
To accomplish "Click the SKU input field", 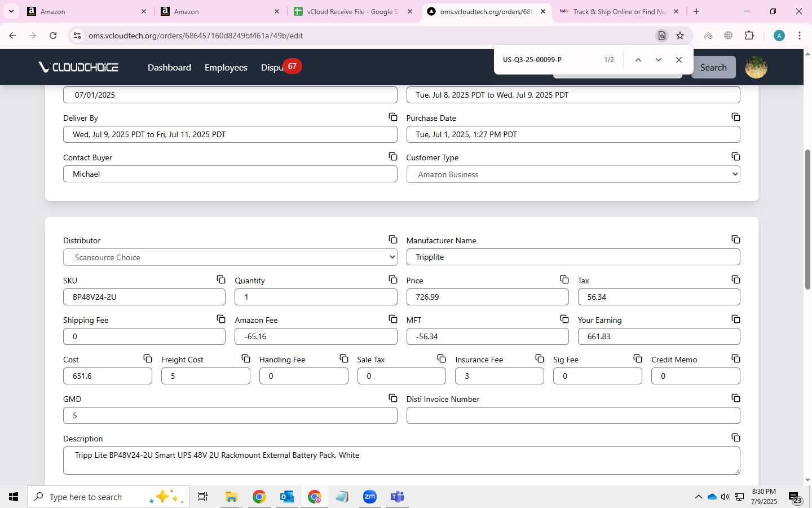I will 144,297.
